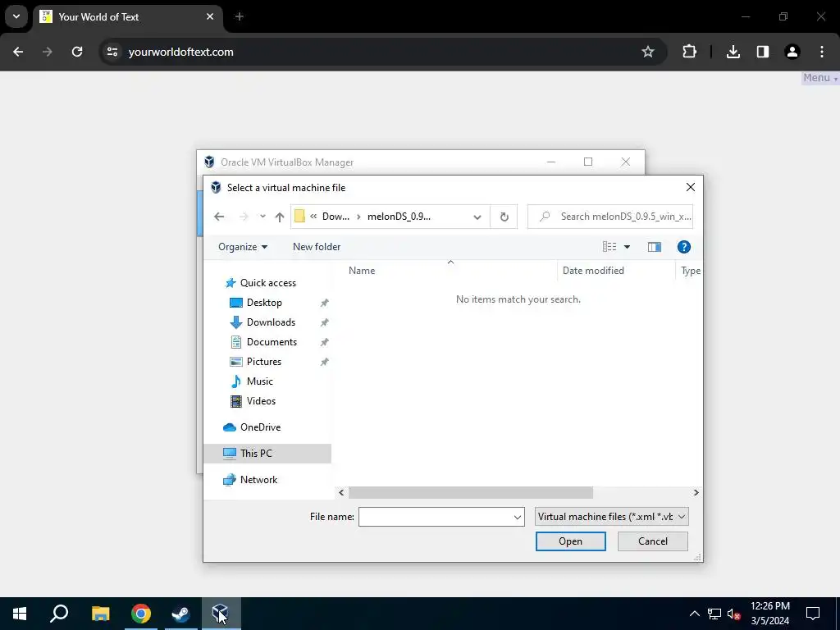Click horizontal scrollbar right arrow

click(x=696, y=492)
